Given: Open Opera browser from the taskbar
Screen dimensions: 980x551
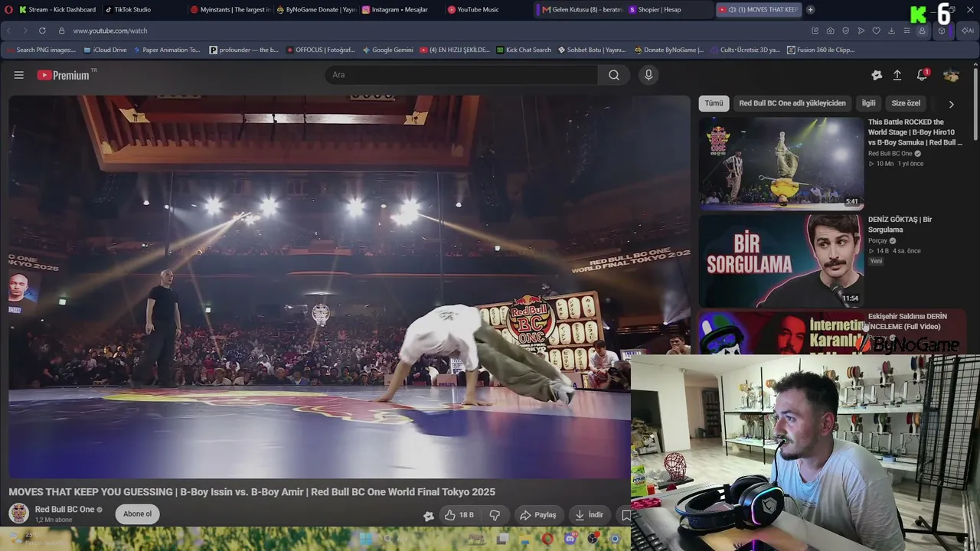Looking at the screenshot, I should click(547, 539).
